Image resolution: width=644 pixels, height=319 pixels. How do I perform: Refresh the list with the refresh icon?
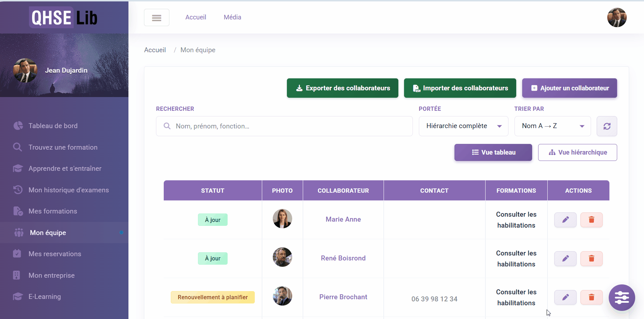tap(607, 126)
